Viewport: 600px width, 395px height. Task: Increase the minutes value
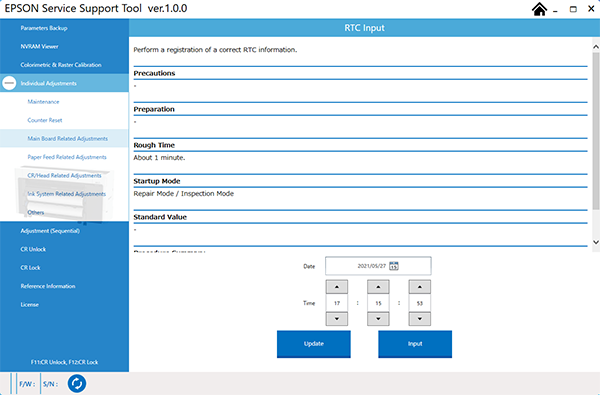(378, 287)
